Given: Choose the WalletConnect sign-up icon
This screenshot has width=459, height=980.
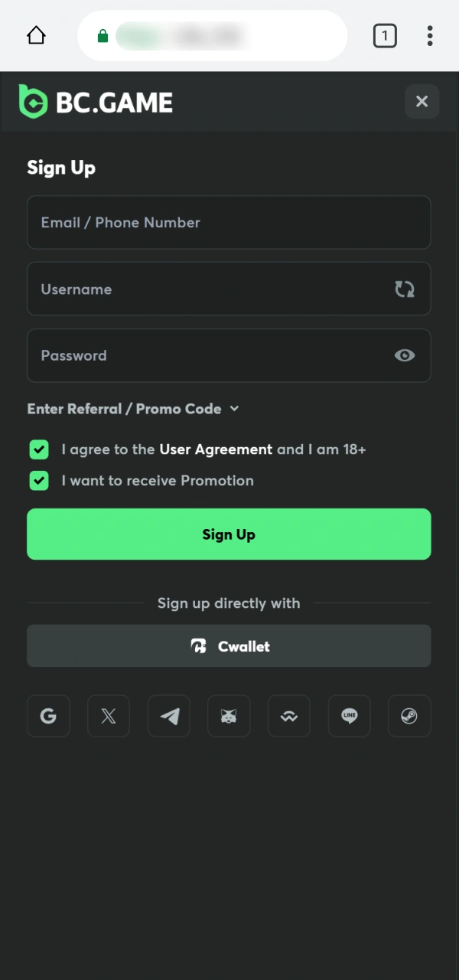Looking at the screenshot, I should click(288, 716).
